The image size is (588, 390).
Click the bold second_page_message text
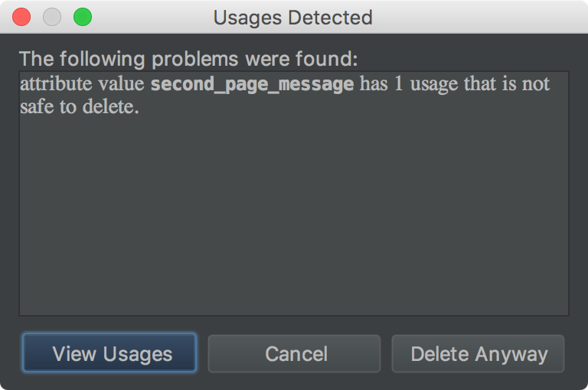(x=252, y=84)
